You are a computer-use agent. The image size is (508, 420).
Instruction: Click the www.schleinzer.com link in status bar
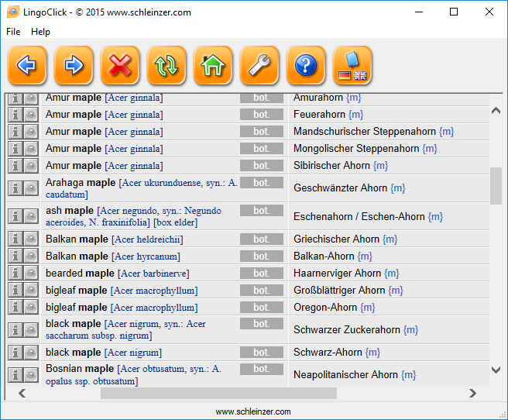point(253,411)
